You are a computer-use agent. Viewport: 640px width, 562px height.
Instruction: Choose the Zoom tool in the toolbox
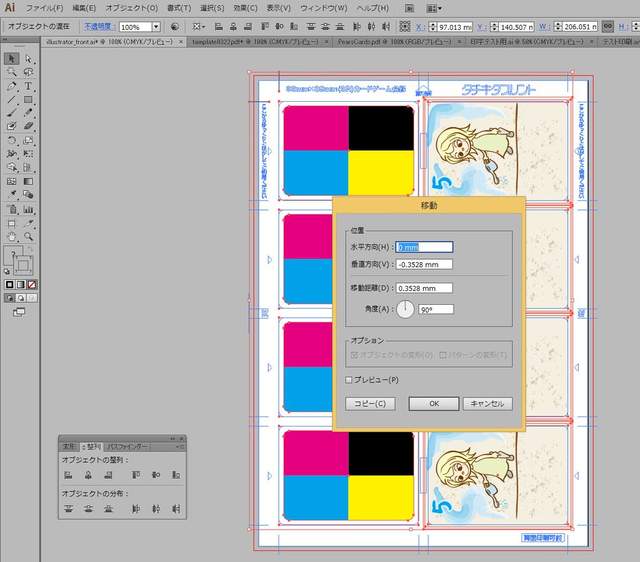click(28, 237)
